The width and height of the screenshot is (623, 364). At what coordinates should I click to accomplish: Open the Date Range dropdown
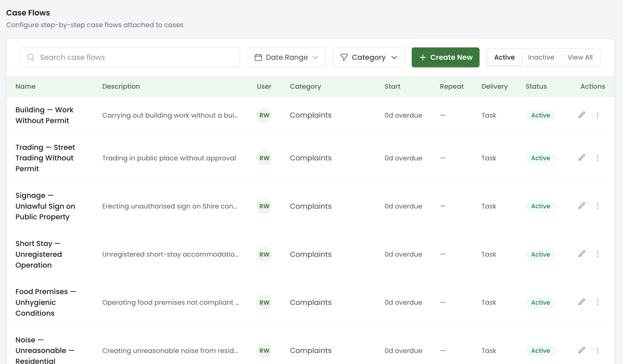coord(286,57)
